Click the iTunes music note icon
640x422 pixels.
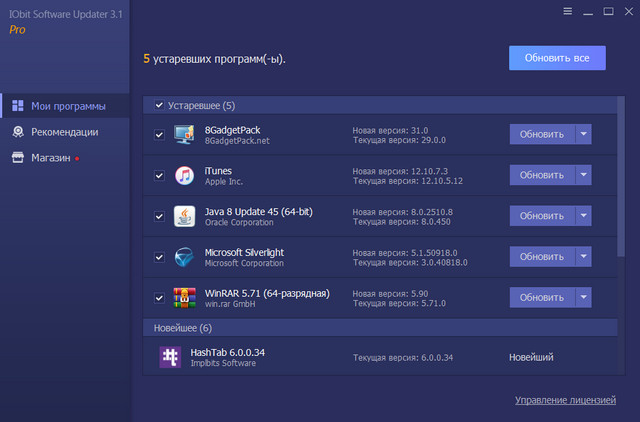pos(185,175)
